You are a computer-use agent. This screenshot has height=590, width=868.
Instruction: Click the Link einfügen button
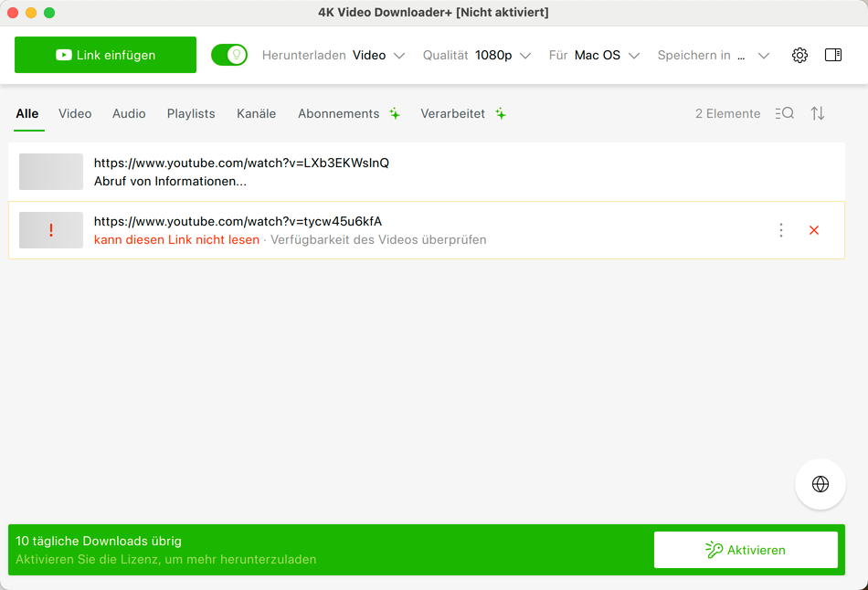pyautogui.click(x=105, y=55)
